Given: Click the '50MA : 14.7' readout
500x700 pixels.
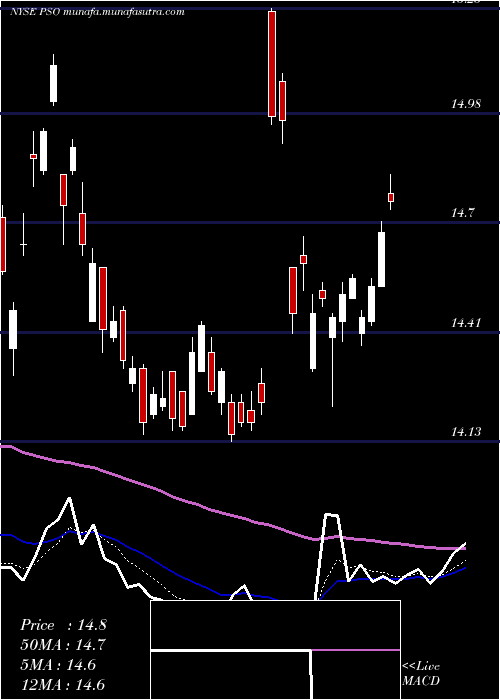Looking at the screenshot, I should tap(63, 645).
